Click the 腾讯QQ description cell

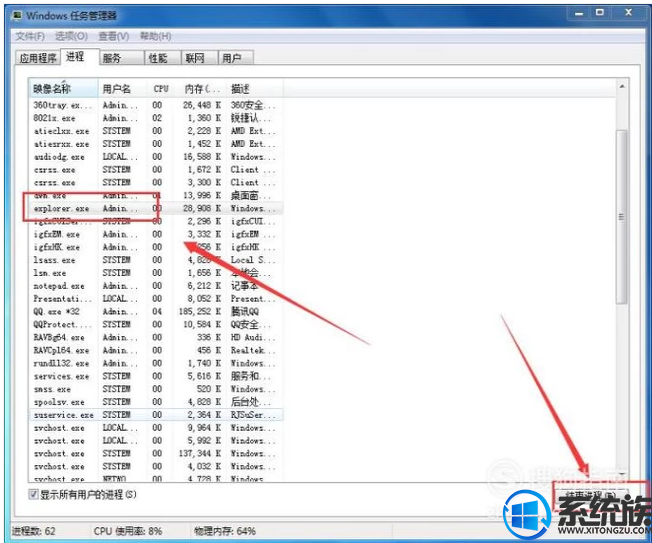tap(245, 311)
